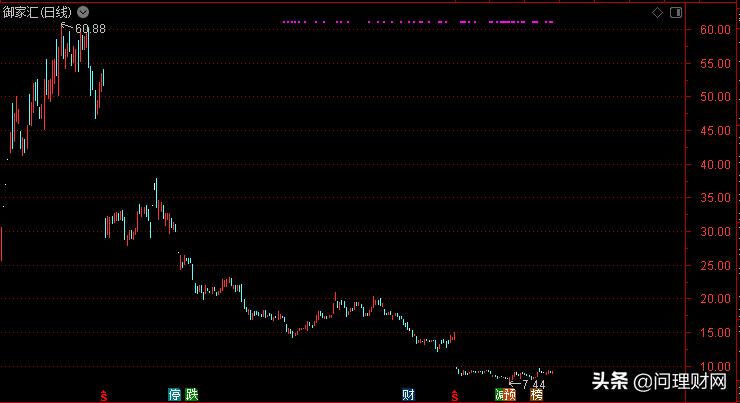This screenshot has width=740, height=403.
Task: Click the 10.00 price axis label
Action: pos(712,366)
